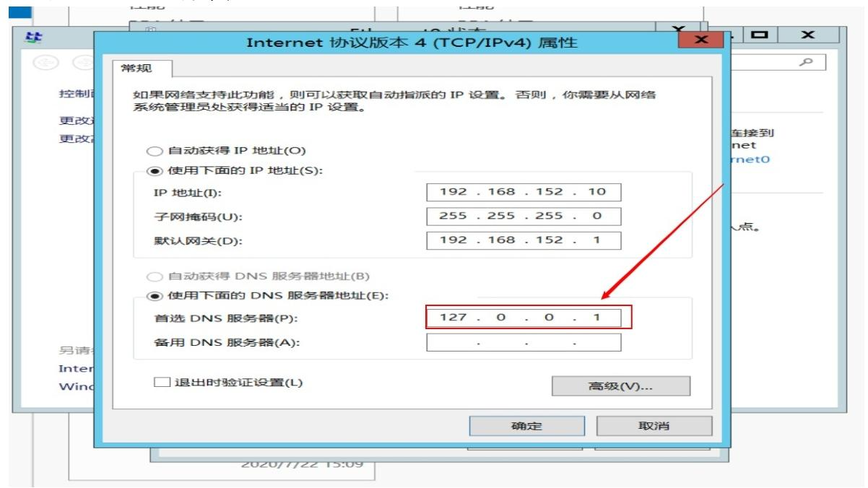Open the Advanced (高级) settings button
Image resolution: width=868 pixels, height=488 pixels.
coord(621,386)
